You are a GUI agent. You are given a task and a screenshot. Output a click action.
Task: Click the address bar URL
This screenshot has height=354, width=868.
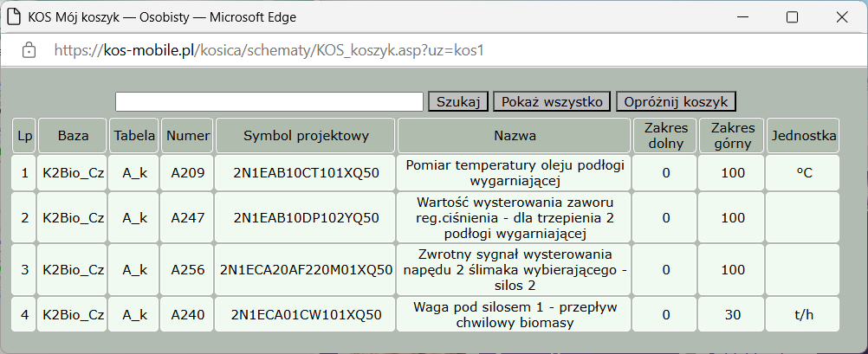tap(269, 50)
